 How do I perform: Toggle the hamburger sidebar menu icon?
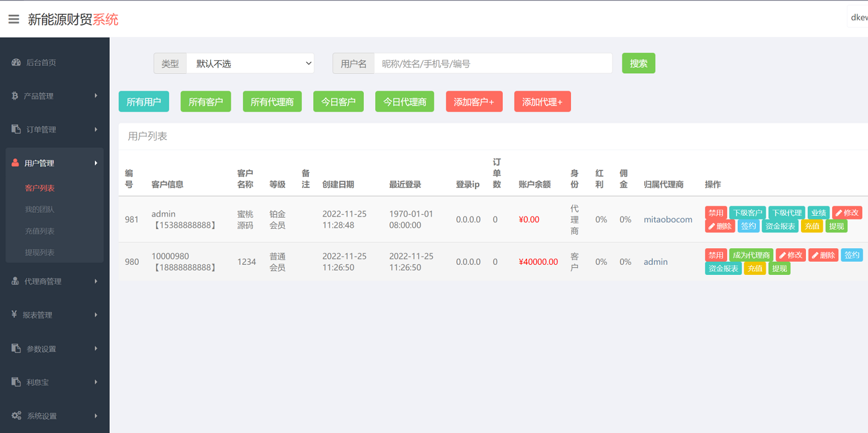tap(14, 19)
